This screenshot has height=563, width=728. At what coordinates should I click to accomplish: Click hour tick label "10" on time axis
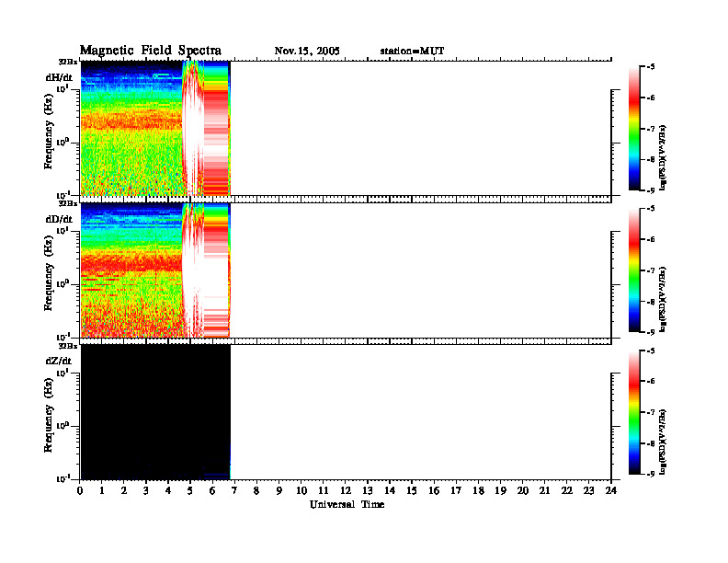301,490
